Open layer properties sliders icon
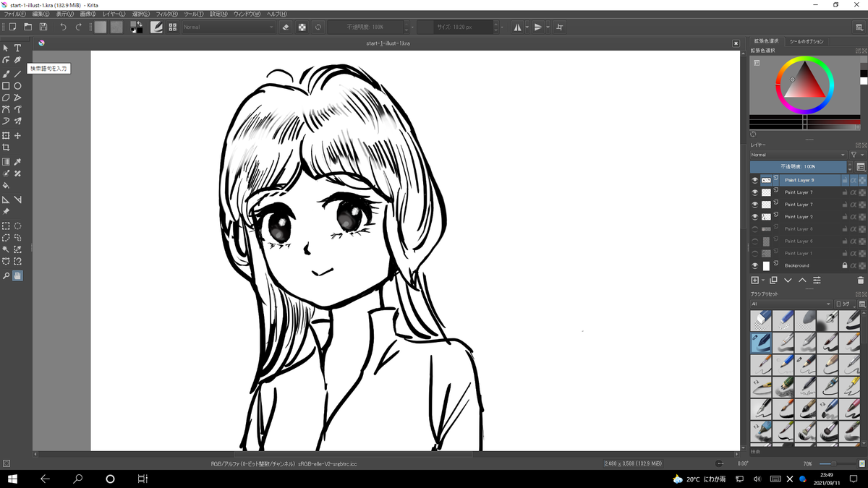Viewport: 868px width, 488px height. point(817,280)
